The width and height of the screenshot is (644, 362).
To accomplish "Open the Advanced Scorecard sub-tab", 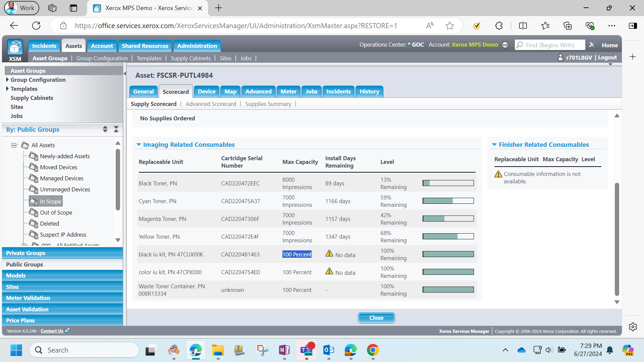I will coord(211,104).
